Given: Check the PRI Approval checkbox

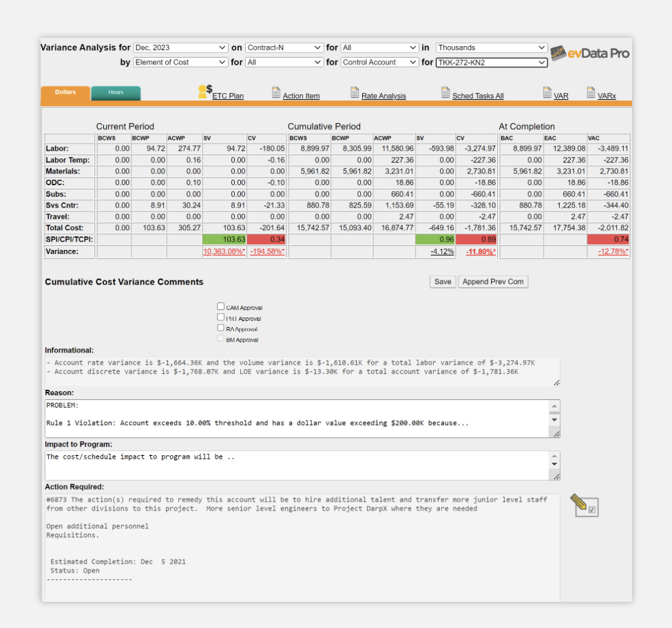Looking at the screenshot, I should click(x=221, y=317).
